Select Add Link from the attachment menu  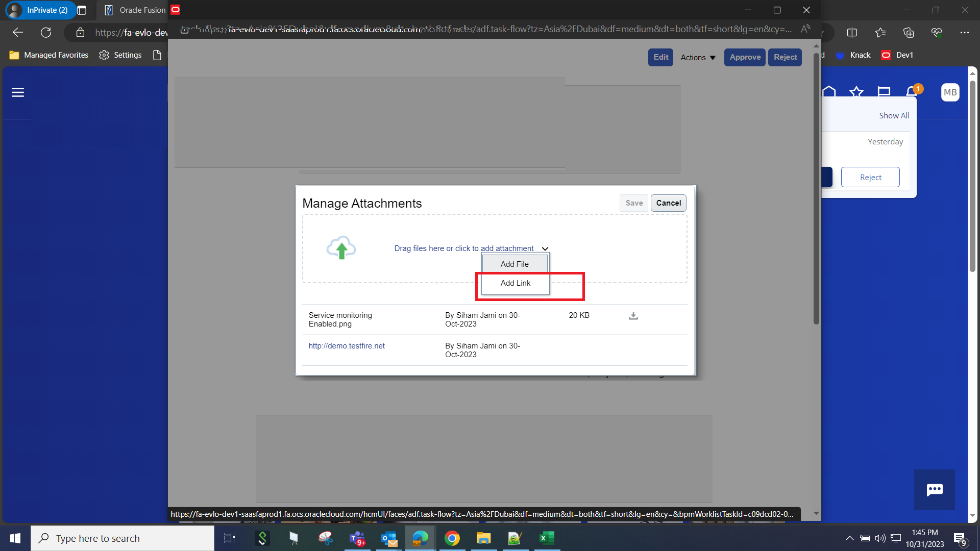coord(515,283)
